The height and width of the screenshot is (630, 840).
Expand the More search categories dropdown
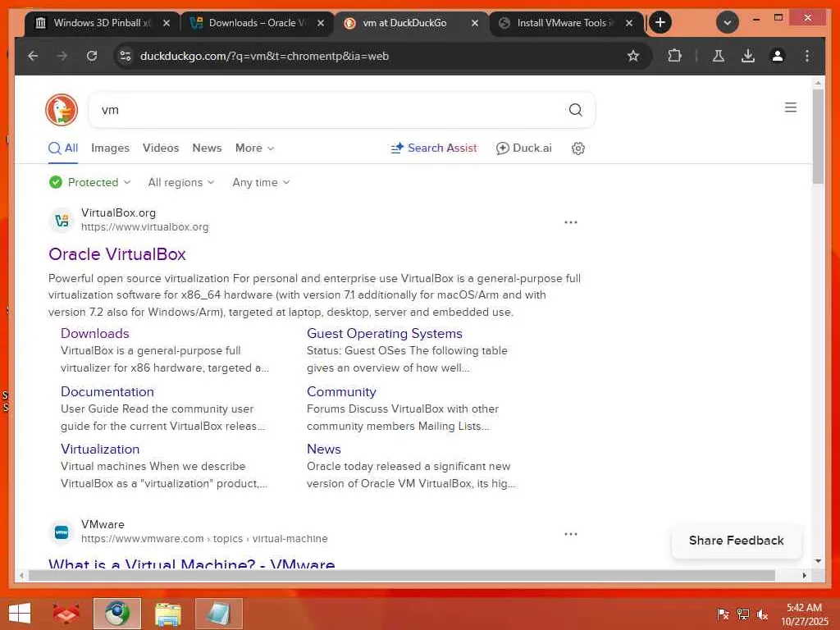[254, 148]
